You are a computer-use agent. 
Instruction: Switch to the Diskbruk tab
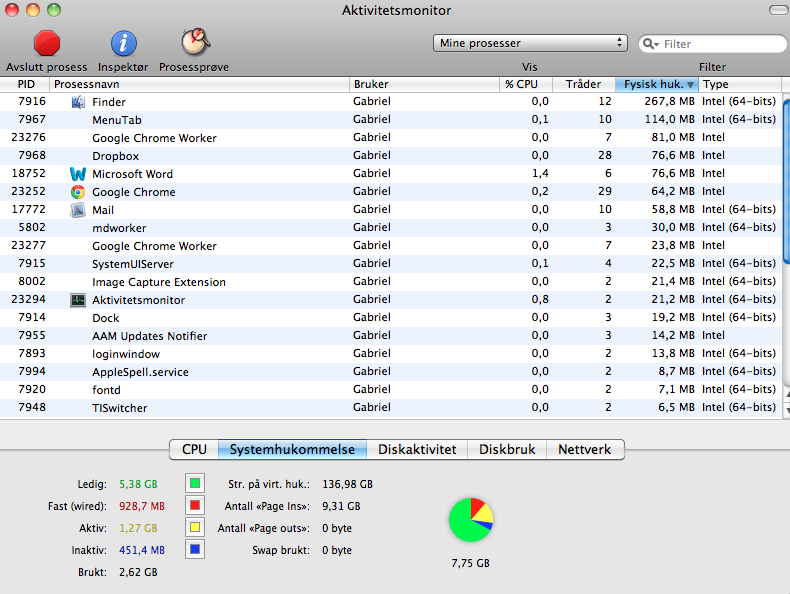(507, 449)
